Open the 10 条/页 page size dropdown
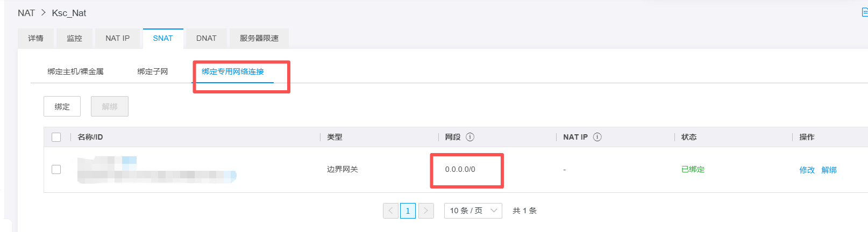 pos(473,211)
